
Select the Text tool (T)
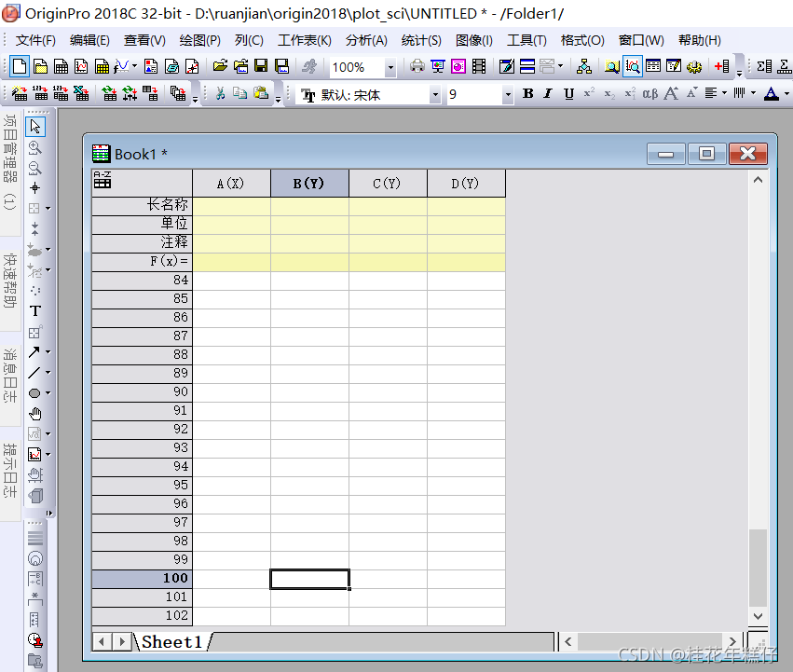pos(34,310)
